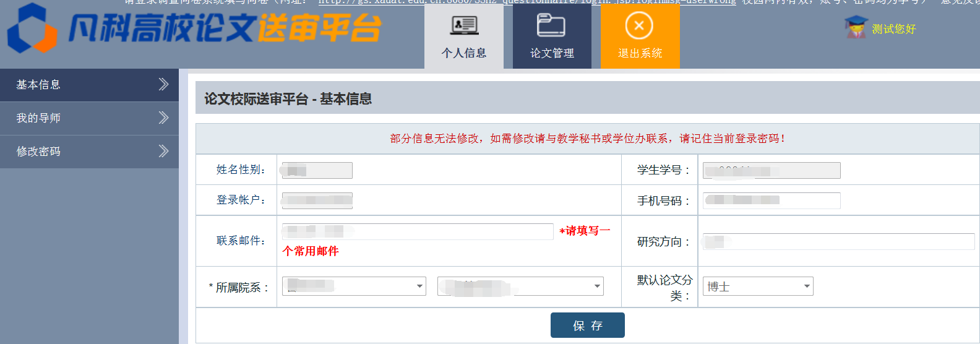
Task: Click the graduate avatar icon beside 测试您好
Action: click(x=856, y=27)
